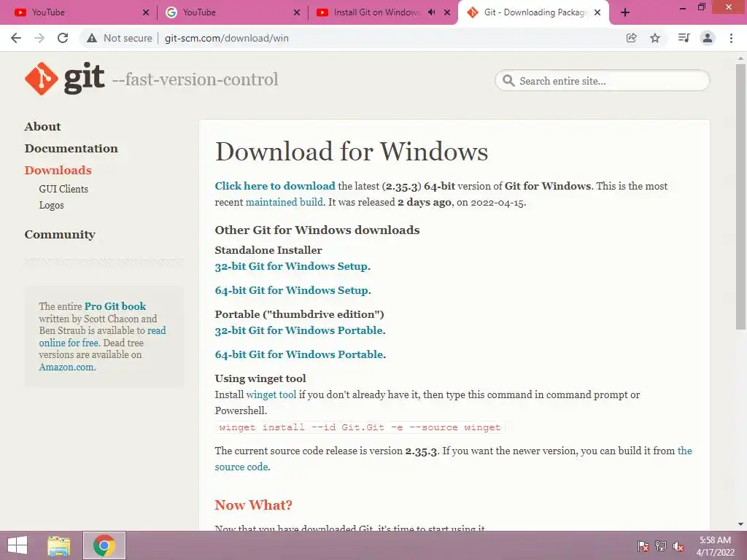Click the Search entire site field
Screen dimensions: 747x560
[x=602, y=80]
